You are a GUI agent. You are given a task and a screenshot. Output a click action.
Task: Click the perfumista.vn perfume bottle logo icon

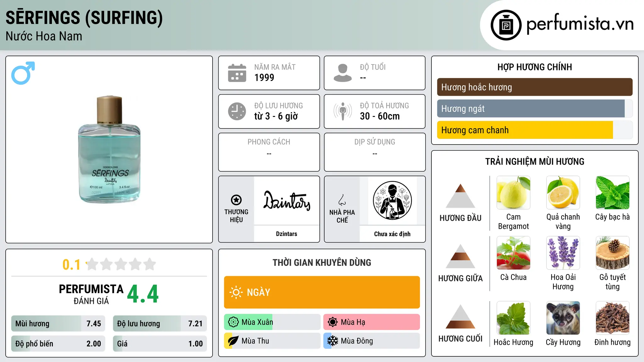point(506,25)
